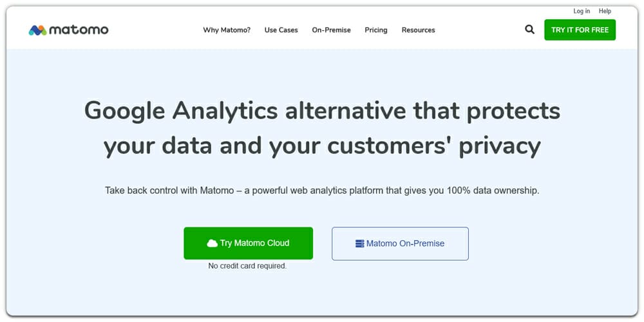Open the Use Cases menu

pyautogui.click(x=281, y=30)
